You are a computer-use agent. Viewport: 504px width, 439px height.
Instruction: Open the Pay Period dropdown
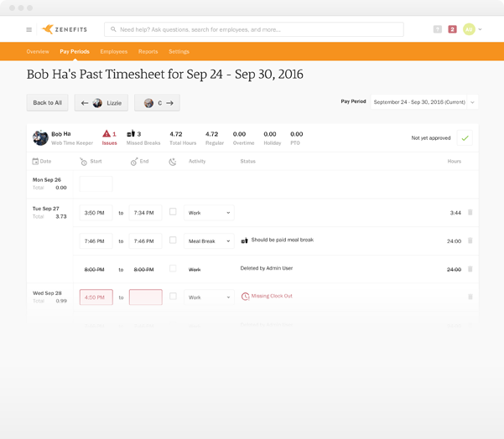tap(424, 102)
